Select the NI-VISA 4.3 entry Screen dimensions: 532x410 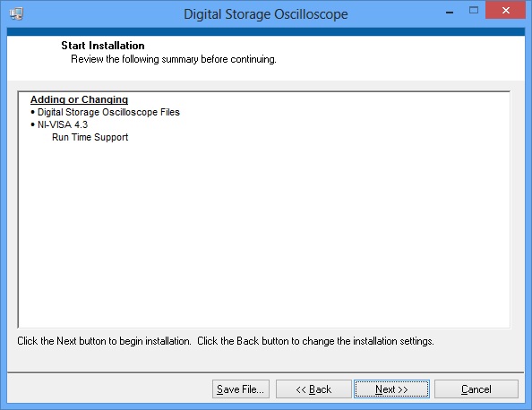click(x=63, y=124)
